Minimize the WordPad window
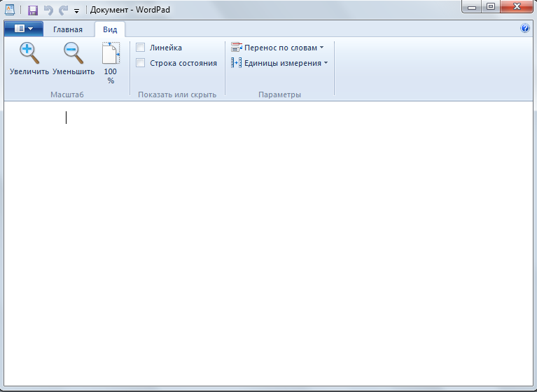537x392 pixels. (472, 6)
